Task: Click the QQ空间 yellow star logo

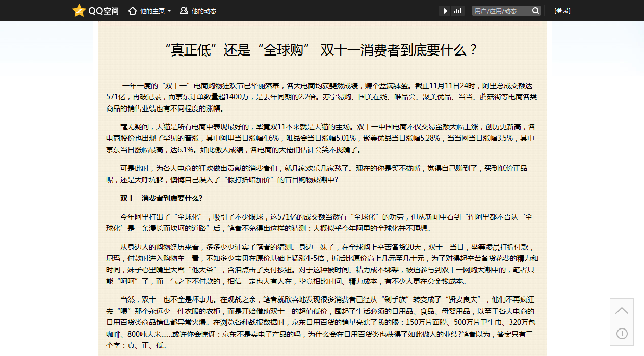Action: pyautogui.click(x=79, y=10)
